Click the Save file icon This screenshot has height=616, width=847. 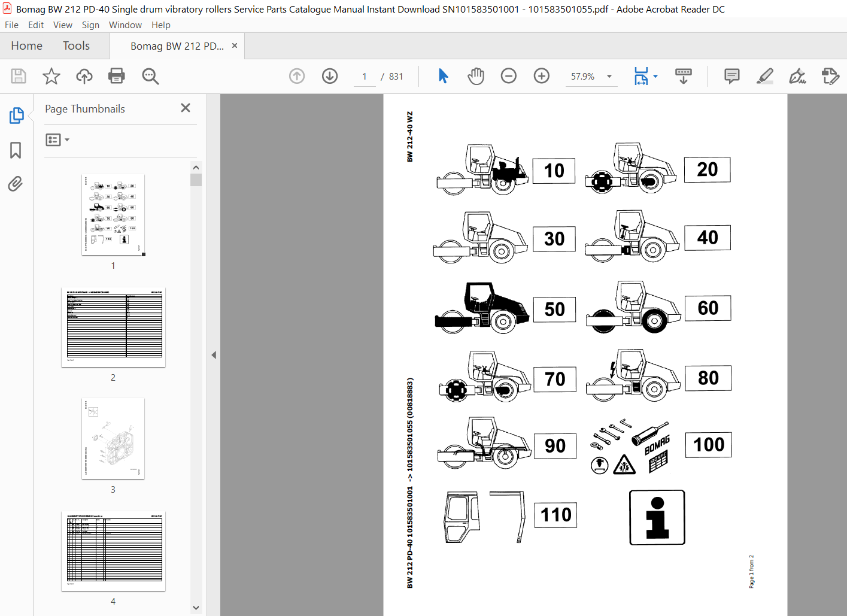(18, 76)
